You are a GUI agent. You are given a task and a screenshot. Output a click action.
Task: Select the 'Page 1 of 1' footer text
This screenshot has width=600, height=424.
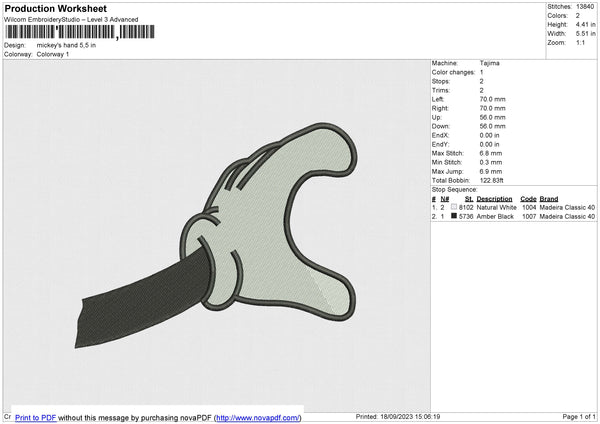(579, 416)
